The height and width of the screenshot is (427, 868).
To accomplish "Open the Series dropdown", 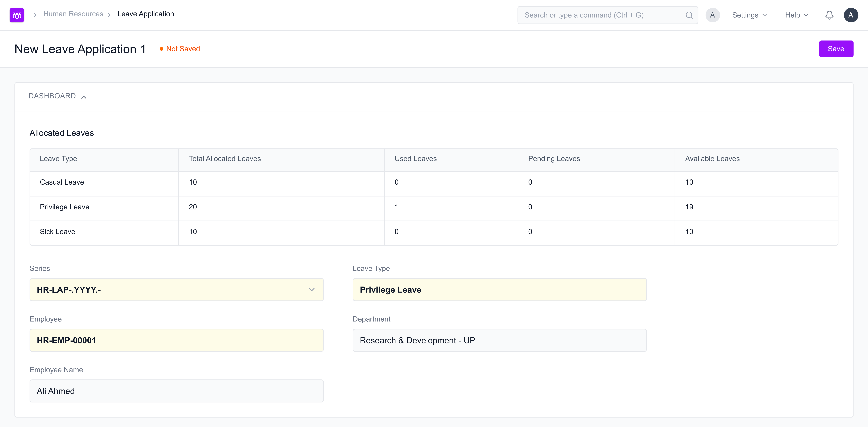I will (x=177, y=290).
